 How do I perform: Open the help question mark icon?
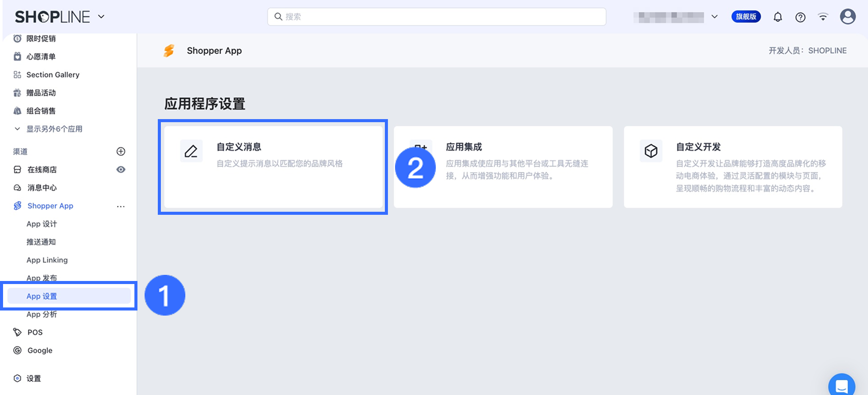tap(800, 17)
